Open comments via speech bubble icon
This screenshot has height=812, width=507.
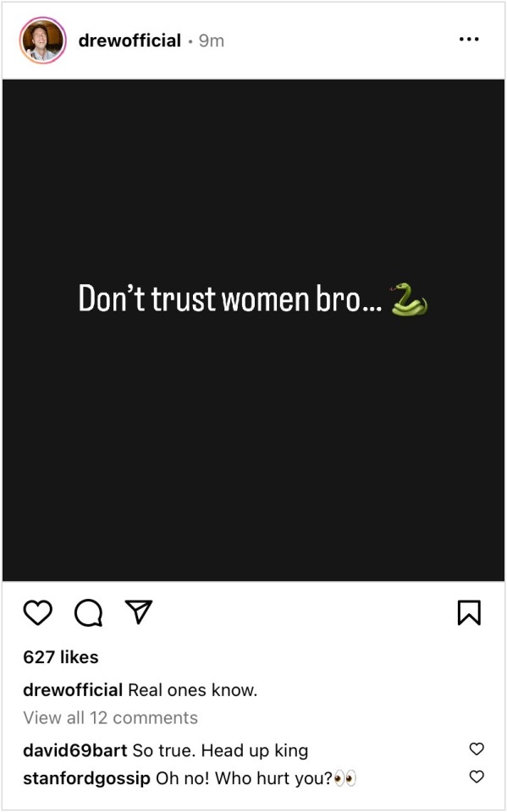tap(88, 613)
